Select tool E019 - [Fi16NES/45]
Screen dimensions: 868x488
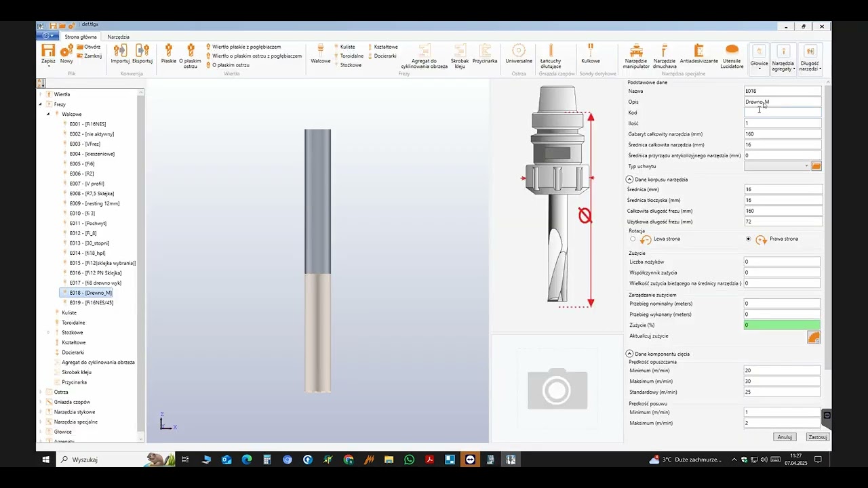92,303
